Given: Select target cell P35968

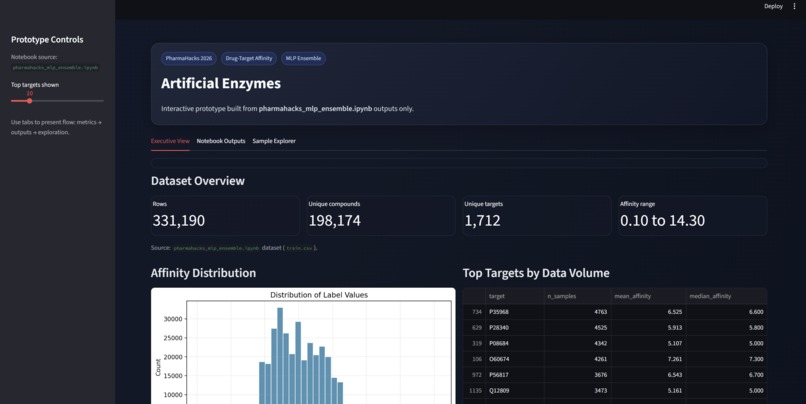Looking at the screenshot, I should (x=515, y=312).
